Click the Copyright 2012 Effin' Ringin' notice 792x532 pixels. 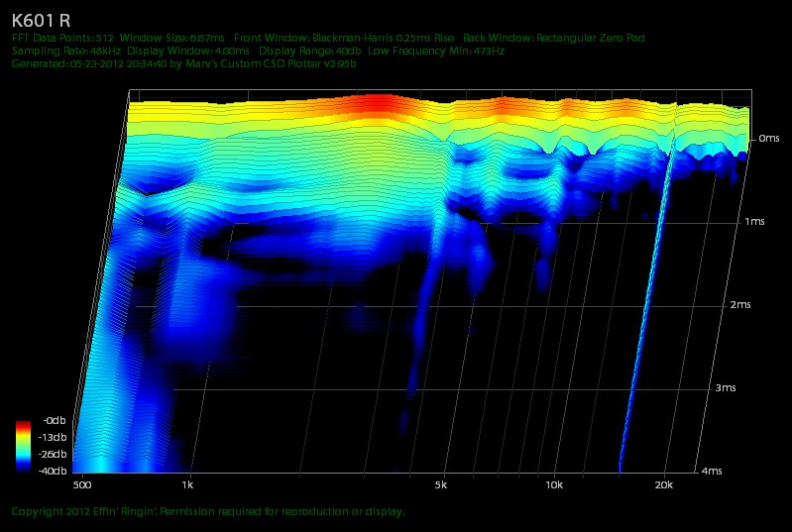(x=208, y=511)
